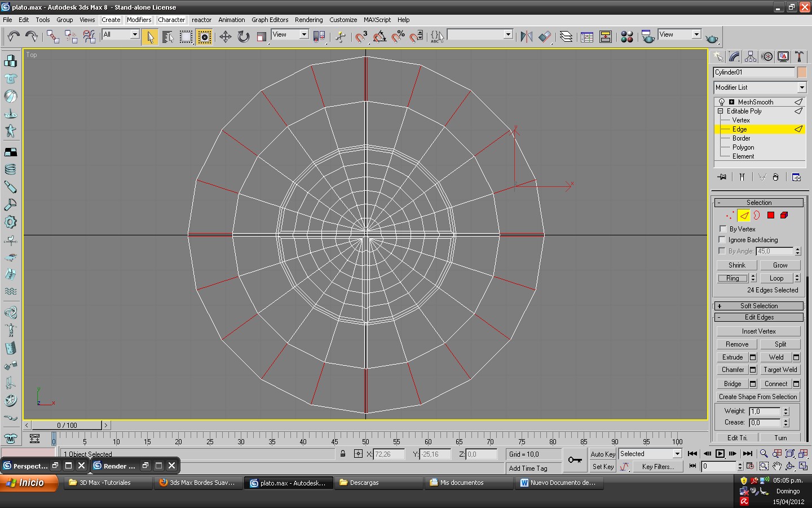Click the Polygon sub-object selection icon
Screen dimensions: 812x508
tap(770, 215)
